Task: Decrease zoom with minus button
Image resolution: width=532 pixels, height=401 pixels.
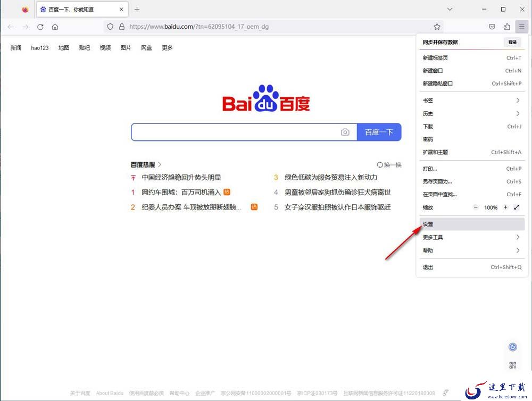Action: point(476,207)
